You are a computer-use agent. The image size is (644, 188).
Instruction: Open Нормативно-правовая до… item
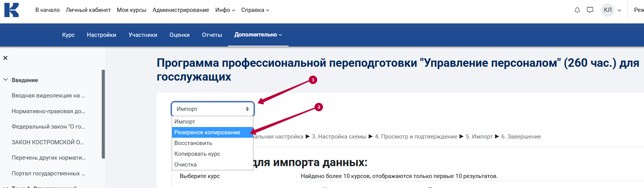[48, 111]
